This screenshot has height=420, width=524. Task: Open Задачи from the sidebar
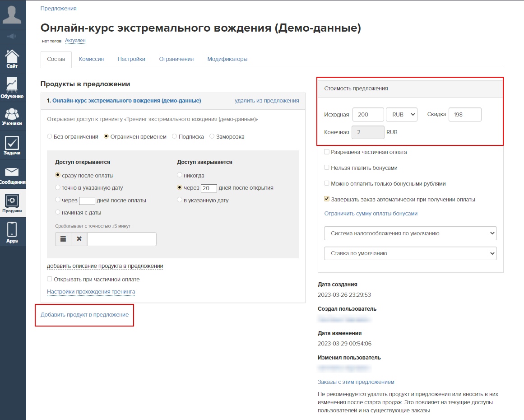click(12, 145)
